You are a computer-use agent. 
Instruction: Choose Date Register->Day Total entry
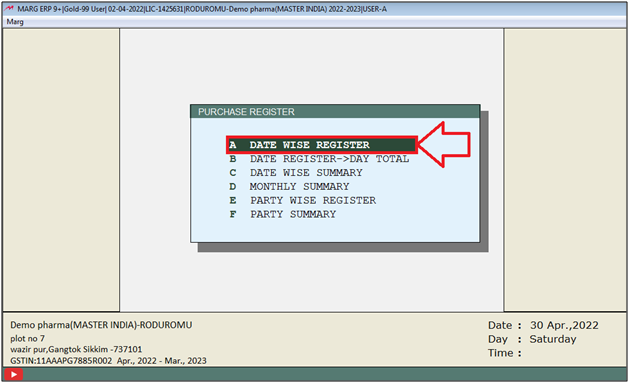tap(319, 159)
